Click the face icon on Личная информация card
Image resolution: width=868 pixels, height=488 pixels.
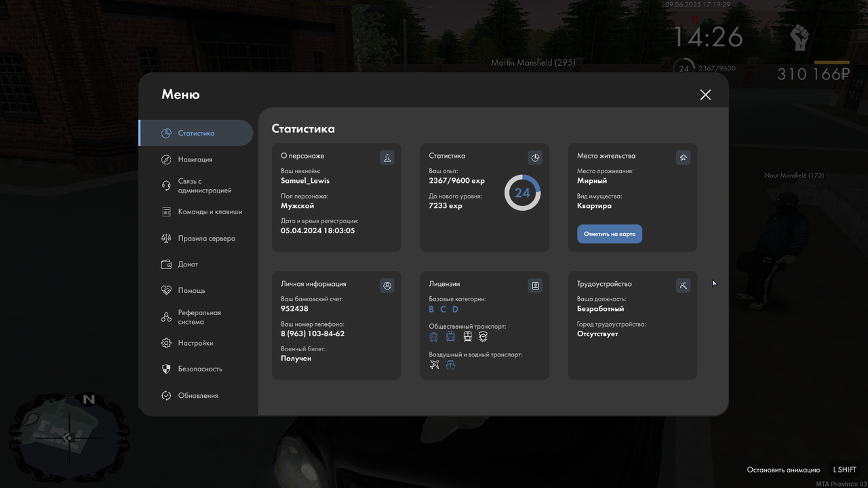pyautogui.click(x=387, y=286)
